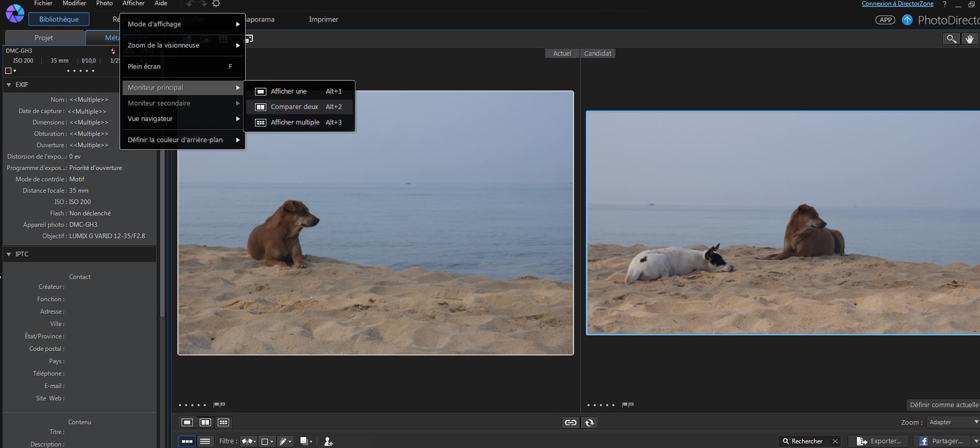Viewport: 980px width, 448px height.
Task: Open Définir la couleur d'arrière-plan submenu
Action: (x=183, y=140)
